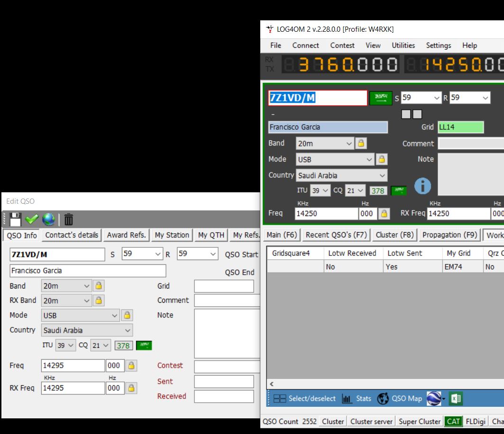Expand the Mode USB dropdown in the LOG4OM window
This screenshot has width=504, height=434.
[x=369, y=159]
